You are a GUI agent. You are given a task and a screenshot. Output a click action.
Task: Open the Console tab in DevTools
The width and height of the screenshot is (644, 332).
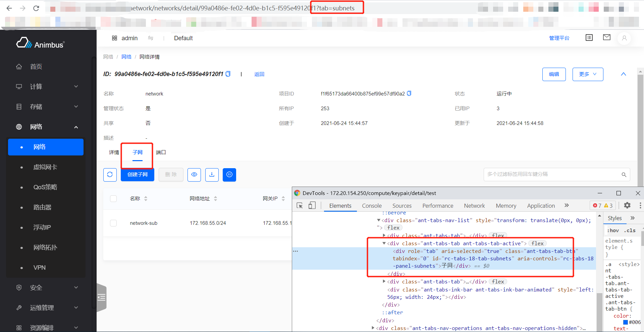click(x=372, y=206)
